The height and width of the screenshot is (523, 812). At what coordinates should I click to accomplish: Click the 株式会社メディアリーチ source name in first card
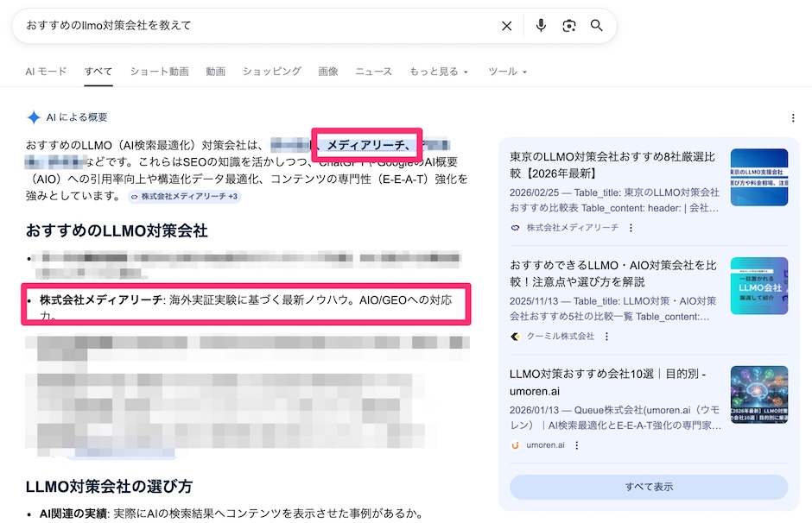572,228
